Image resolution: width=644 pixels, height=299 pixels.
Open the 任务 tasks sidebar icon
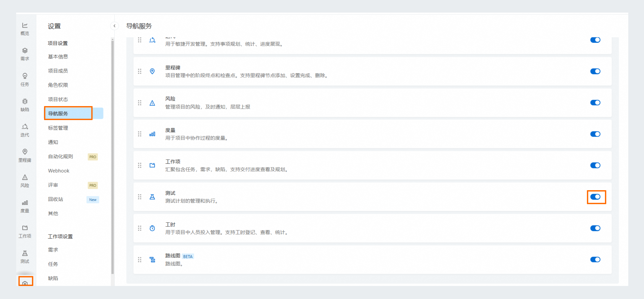point(25,80)
